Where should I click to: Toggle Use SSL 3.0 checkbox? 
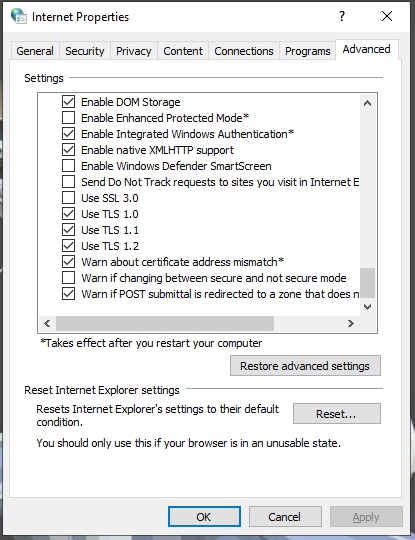pos(68,198)
